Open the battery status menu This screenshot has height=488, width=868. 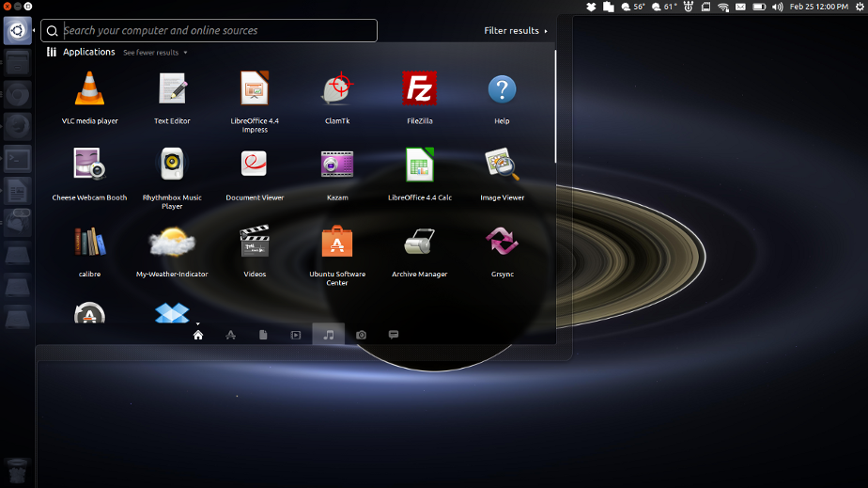pos(759,7)
